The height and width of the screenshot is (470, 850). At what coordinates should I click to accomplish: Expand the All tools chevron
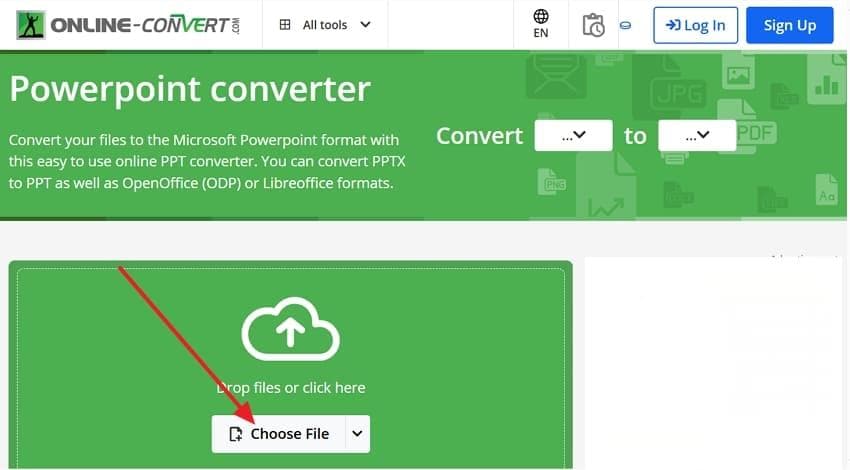coord(365,25)
